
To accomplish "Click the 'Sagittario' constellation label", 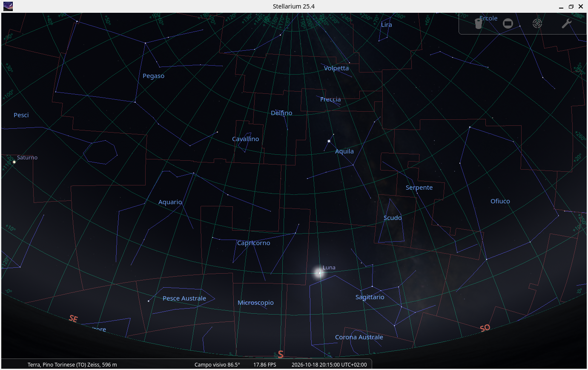I will [370, 297].
